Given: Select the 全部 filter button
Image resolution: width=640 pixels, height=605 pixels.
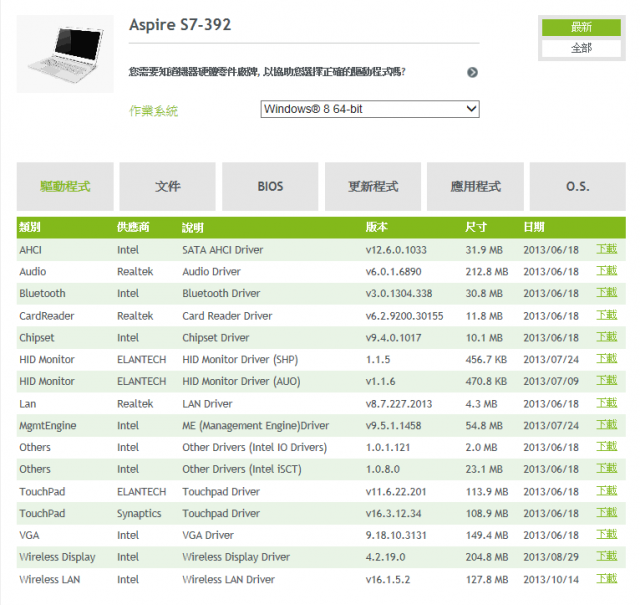Looking at the screenshot, I should (x=581, y=48).
